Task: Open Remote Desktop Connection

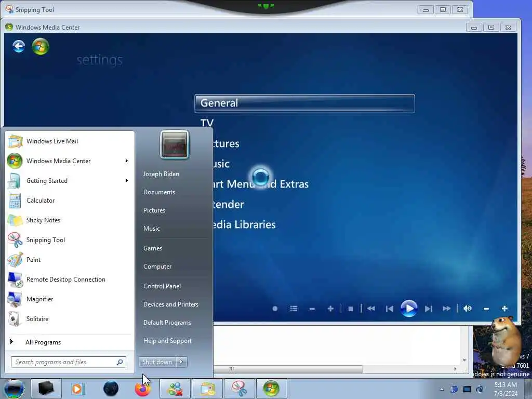Action: [x=70, y=279]
